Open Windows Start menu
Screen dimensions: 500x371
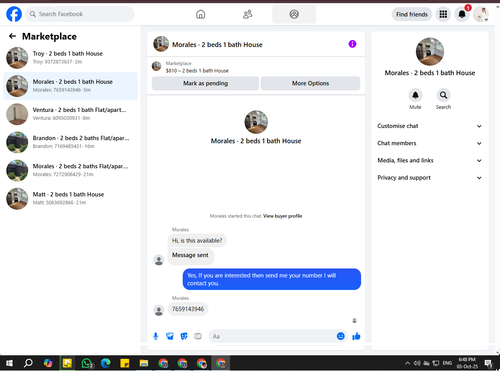(9, 363)
